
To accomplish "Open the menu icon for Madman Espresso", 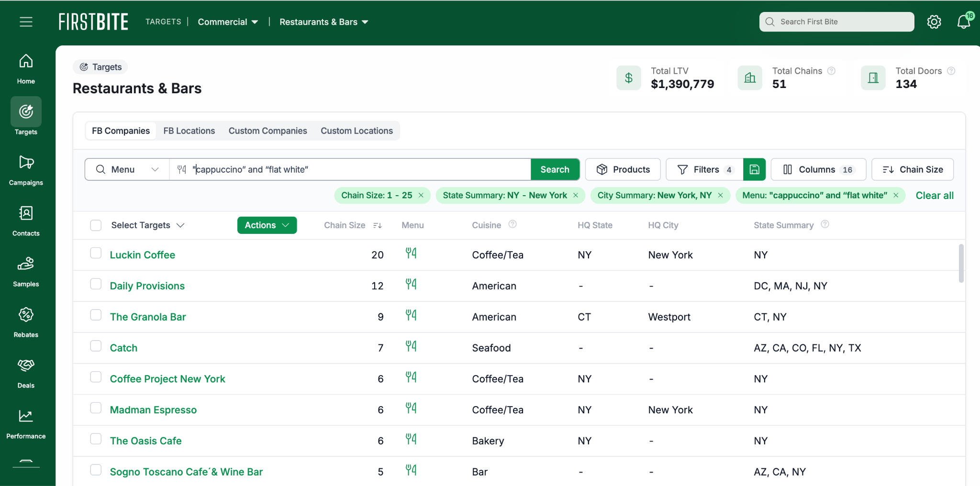I will point(411,408).
